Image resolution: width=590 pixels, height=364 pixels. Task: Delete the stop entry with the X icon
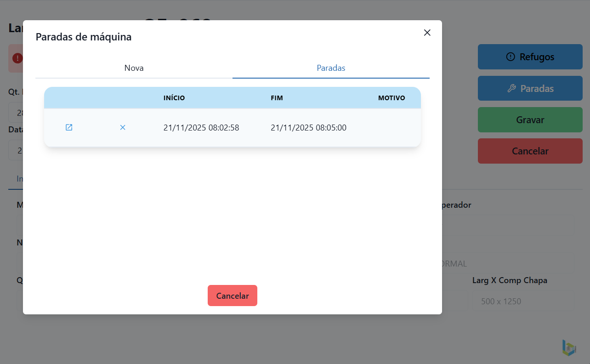(x=123, y=128)
